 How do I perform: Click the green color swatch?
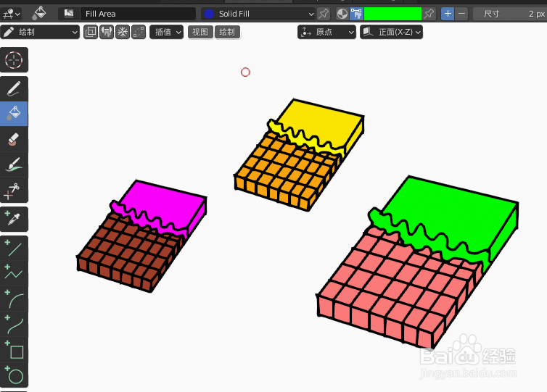click(x=392, y=14)
